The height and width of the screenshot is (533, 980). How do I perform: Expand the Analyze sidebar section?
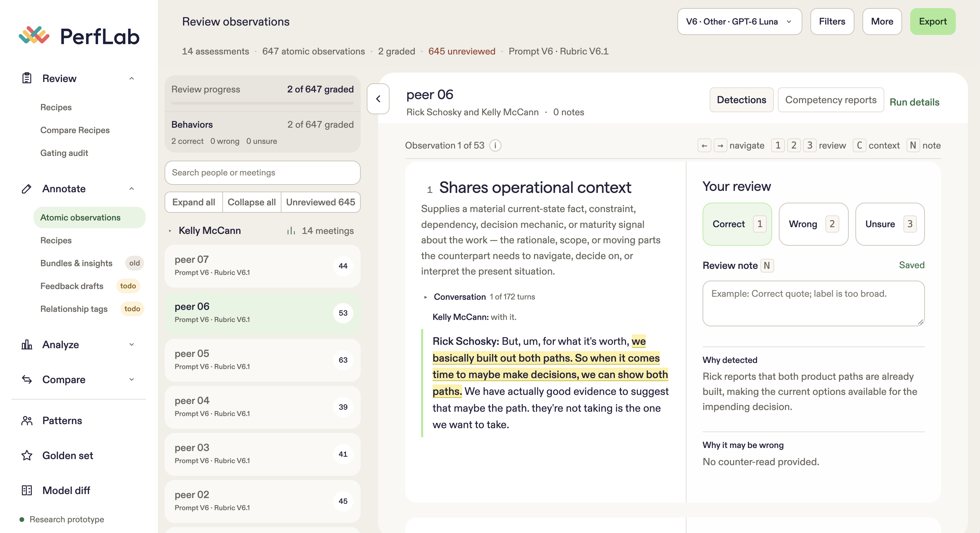coord(78,344)
